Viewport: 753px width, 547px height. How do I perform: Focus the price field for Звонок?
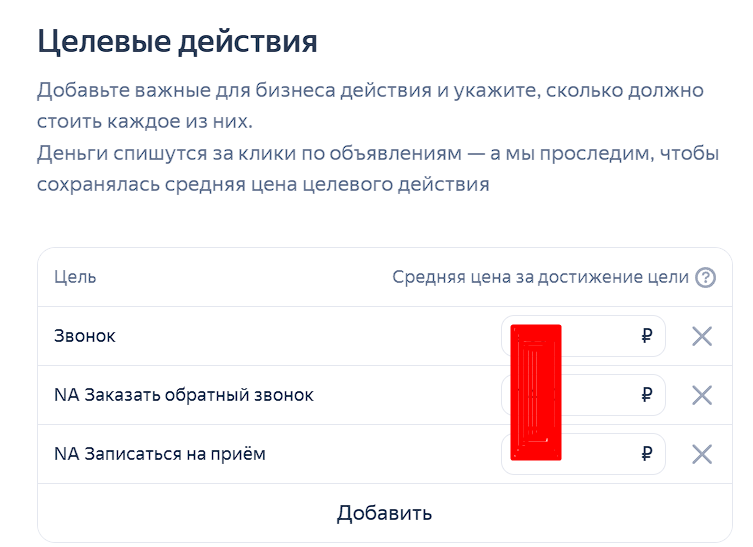583,336
